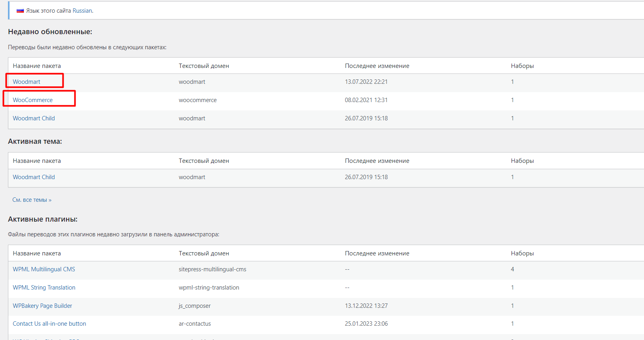This screenshot has width=644, height=340.
Task: Click the 'Активные плагины:' heading
Action: [43, 219]
